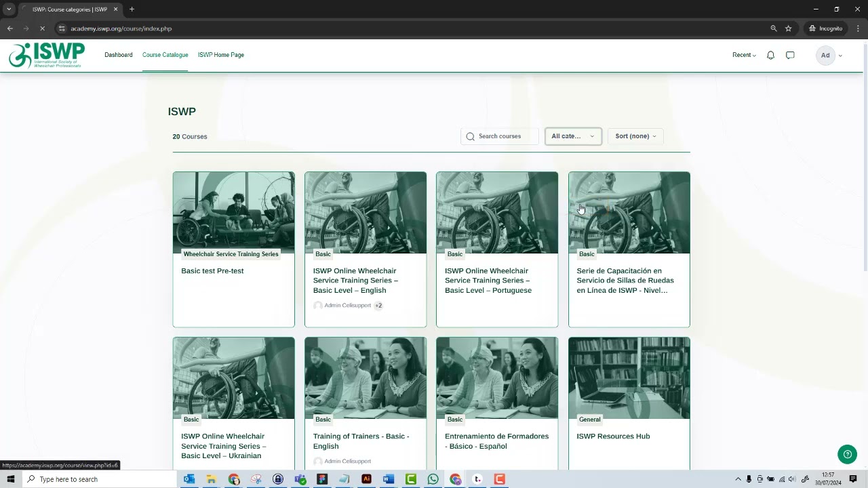The image size is (868, 488).
Task: Click the Basic test Pre-test thumbnail image
Action: pos(234,213)
